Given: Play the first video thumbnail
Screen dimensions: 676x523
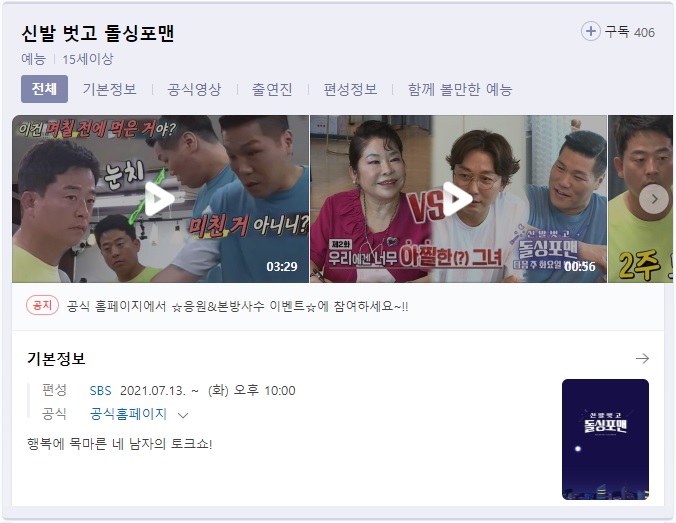Looking at the screenshot, I should (x=160, y=199).
